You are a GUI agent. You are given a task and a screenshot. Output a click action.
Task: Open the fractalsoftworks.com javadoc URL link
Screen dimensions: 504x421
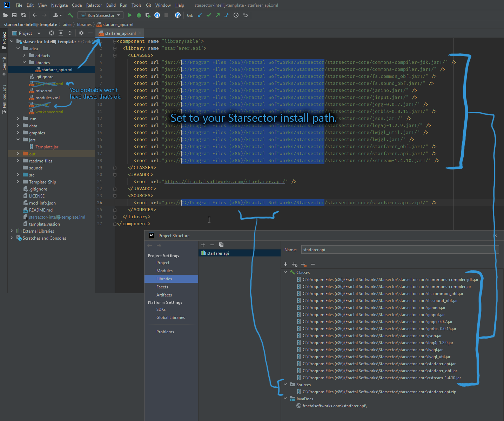[x=224, y=182]
